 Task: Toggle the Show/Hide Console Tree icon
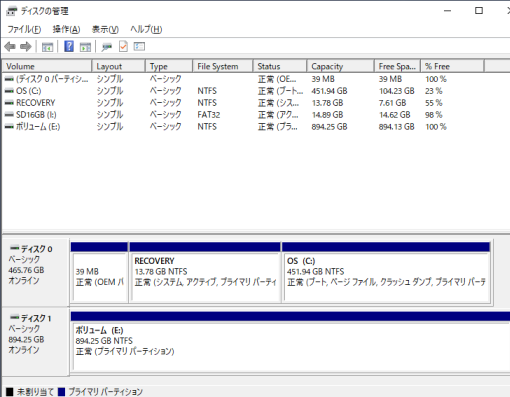coord(47,47)
